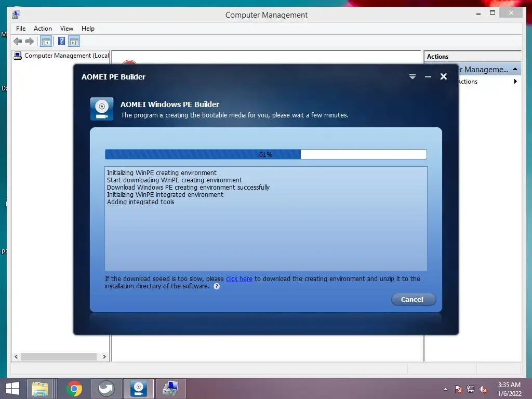
Task: Open the Windows Start button
Action: coord(12,389)
